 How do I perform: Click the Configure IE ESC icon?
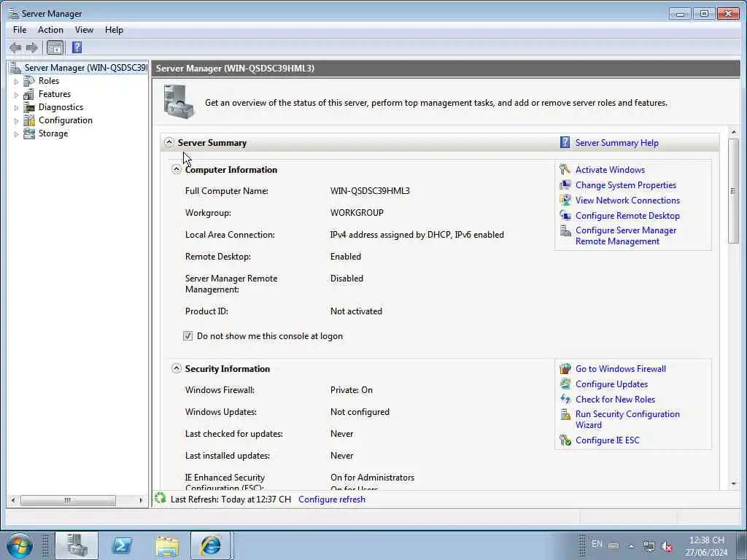point(565,440)
